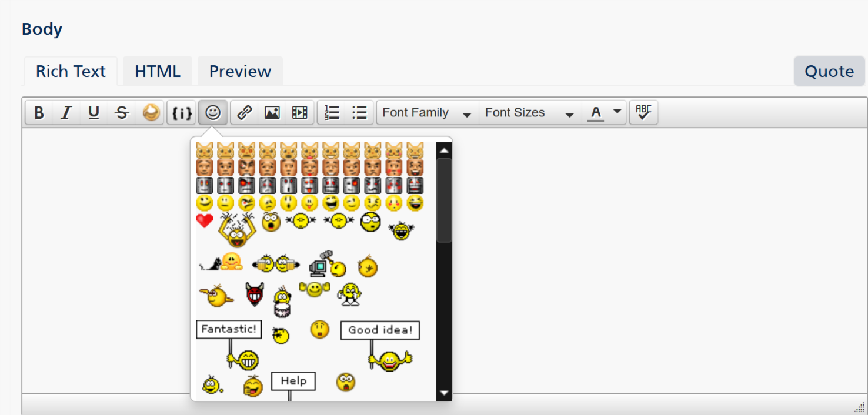The image size is (868, 415).
Task: Apply the current text color
Action: click(596, 113)
